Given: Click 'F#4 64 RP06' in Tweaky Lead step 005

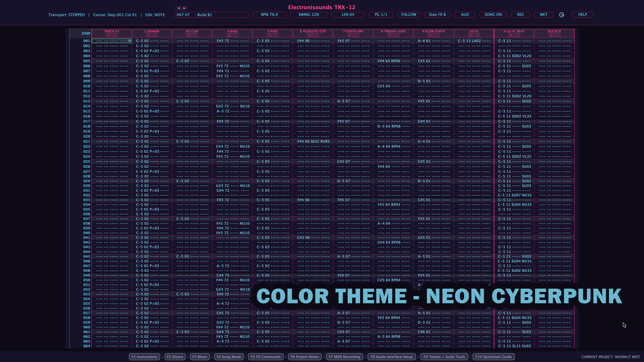Looking at the screenshot, I should pyautogui.click(x=389, y=61).
